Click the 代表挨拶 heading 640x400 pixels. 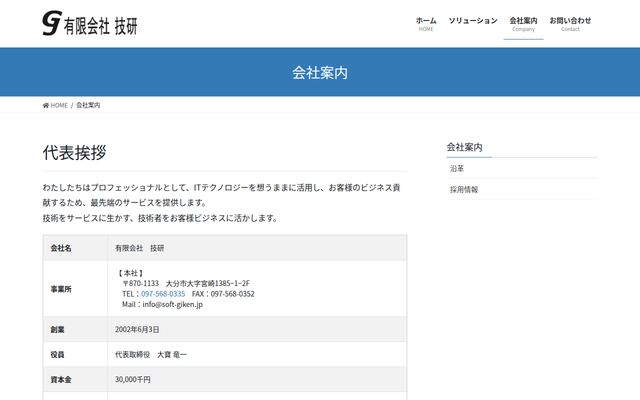pos(74,153)
